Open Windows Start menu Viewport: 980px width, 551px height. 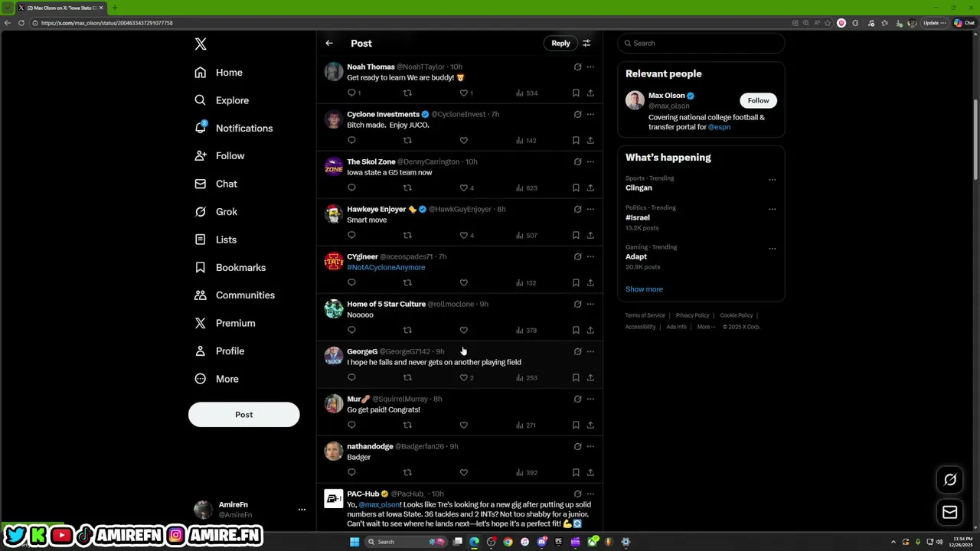click(x=354, y=542)
